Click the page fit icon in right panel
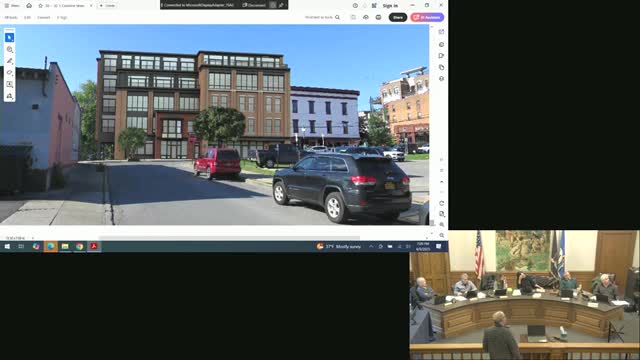The width and height of the screenshot is (640, 360). (442, 214)
